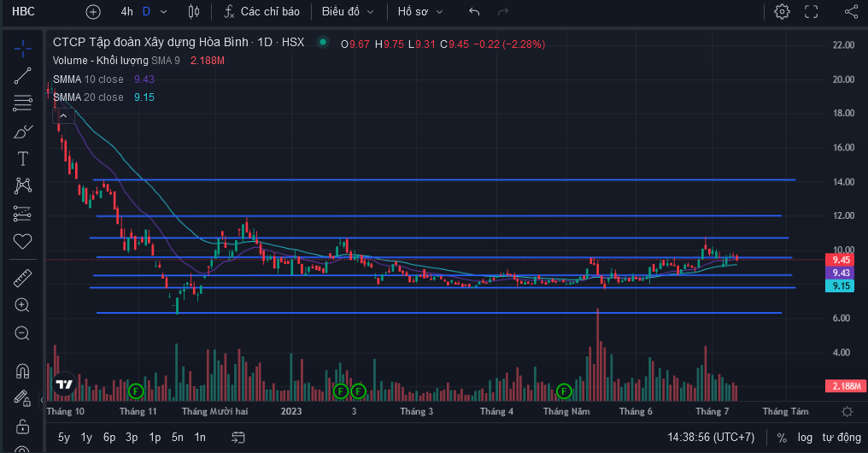Select the horizontal line at the 14.00 level

pyautogui.click(x=444, y=180)
